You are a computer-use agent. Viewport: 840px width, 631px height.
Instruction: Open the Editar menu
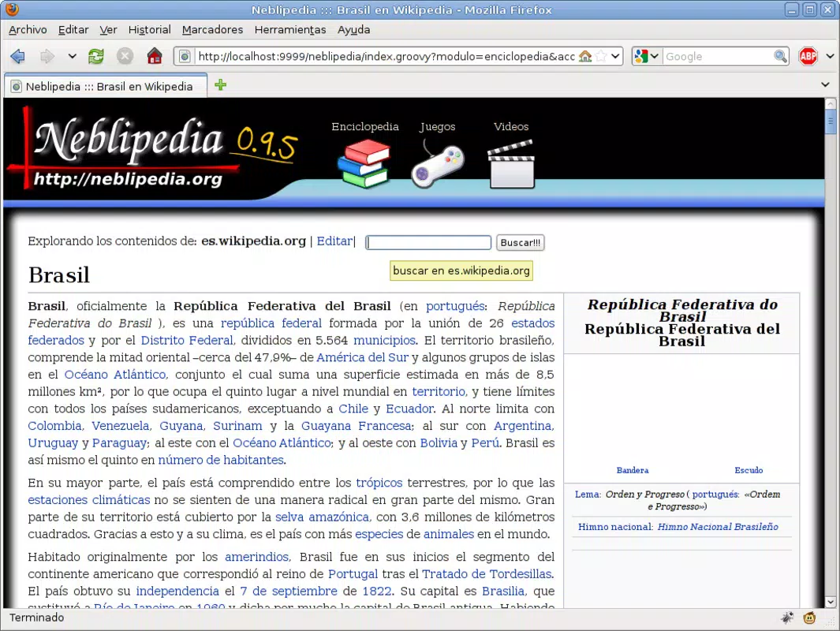pyautogui.click(x=73, y=30)
